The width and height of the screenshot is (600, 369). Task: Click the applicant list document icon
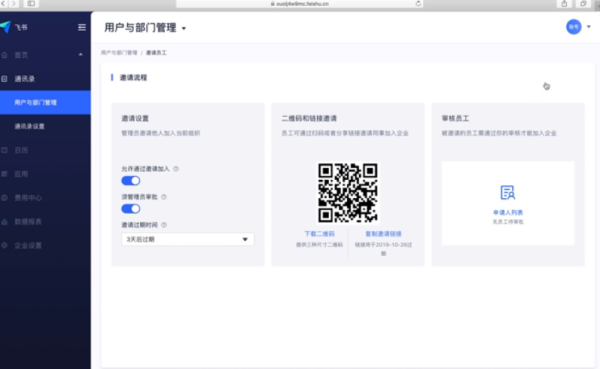point(508,193)
